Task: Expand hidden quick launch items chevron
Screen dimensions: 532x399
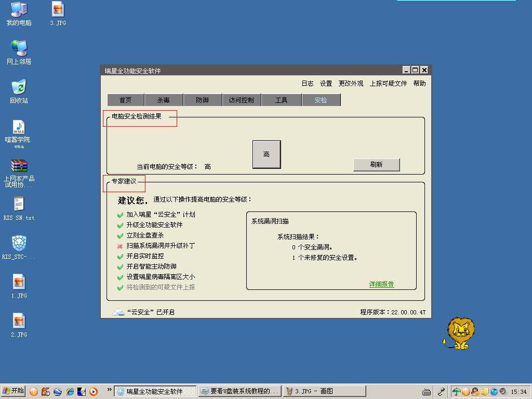Action: [x=109, y=390]
